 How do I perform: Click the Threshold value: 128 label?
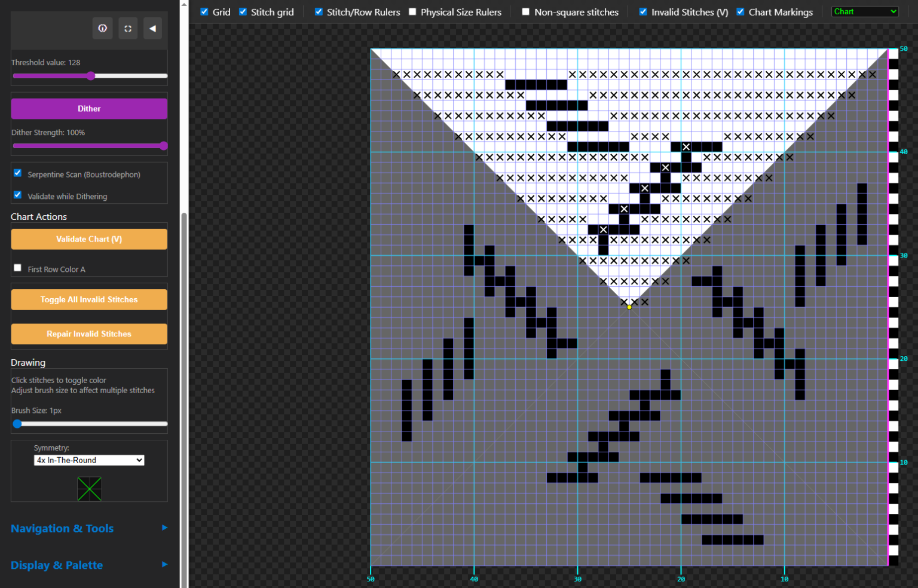point(45,62)
